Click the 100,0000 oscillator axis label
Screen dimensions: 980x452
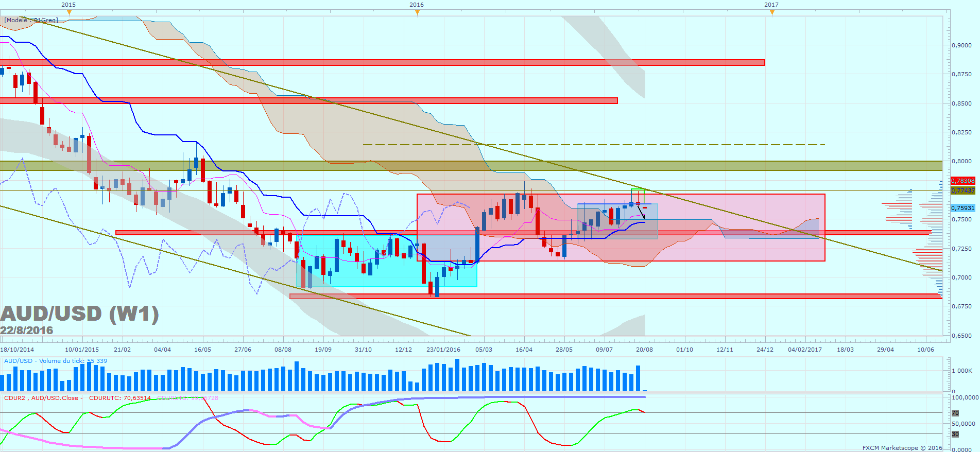point(965,397)
